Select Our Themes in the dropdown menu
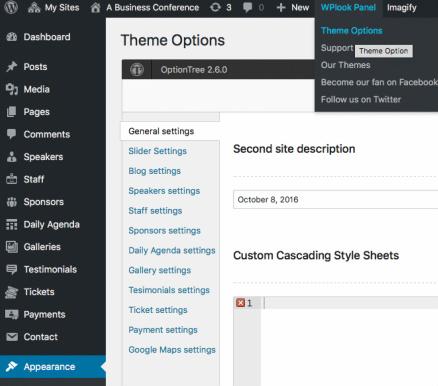 click(345, 65)
